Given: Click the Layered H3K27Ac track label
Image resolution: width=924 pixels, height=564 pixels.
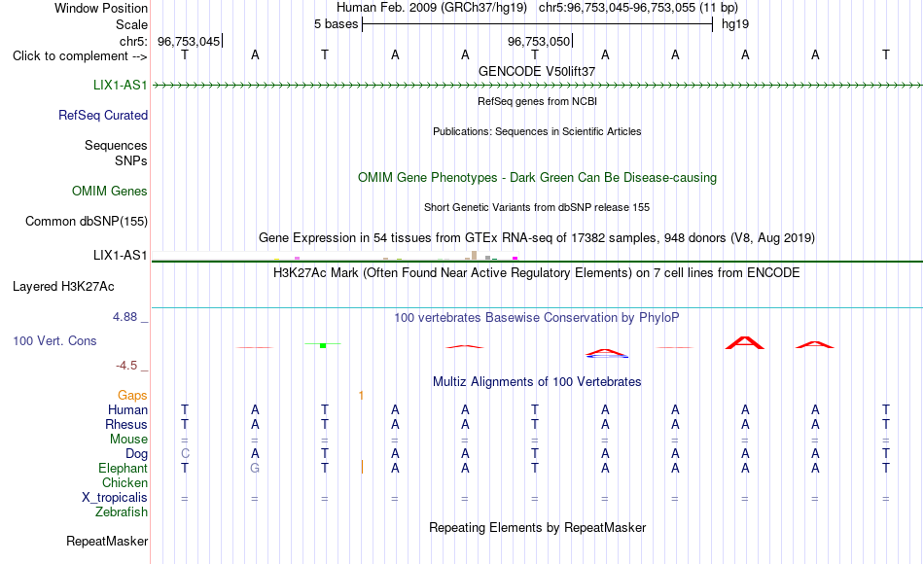Looking at the screenshot, I should 63,287.
